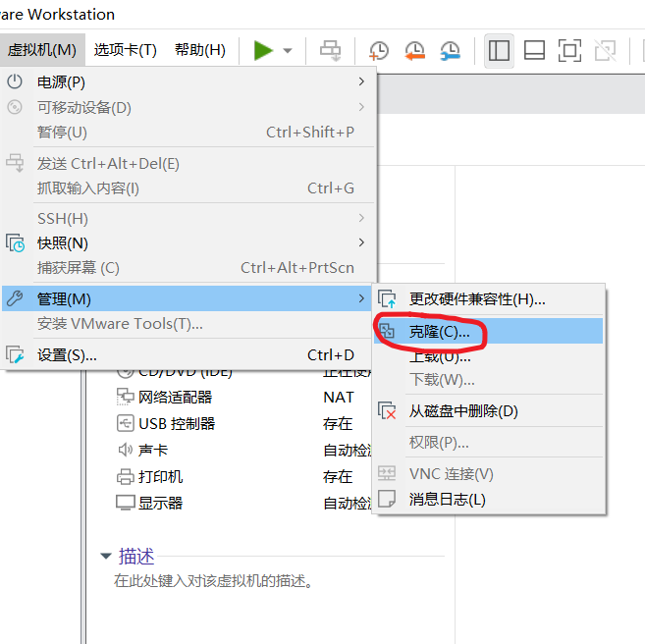This screenshot has height=644, width=645.
Task: Click the take snapshot clock icon
Action: click(378, 51)
